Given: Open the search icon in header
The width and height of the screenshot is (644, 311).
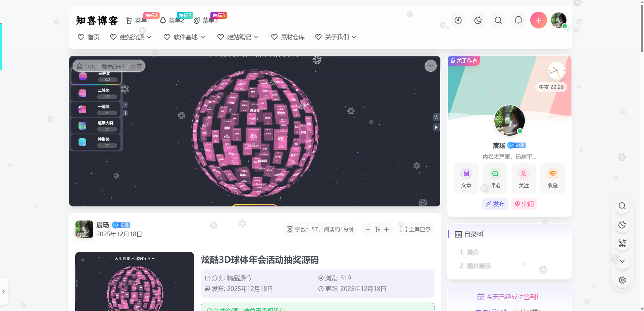Looking at the screenshot, I should pos(498,20).
